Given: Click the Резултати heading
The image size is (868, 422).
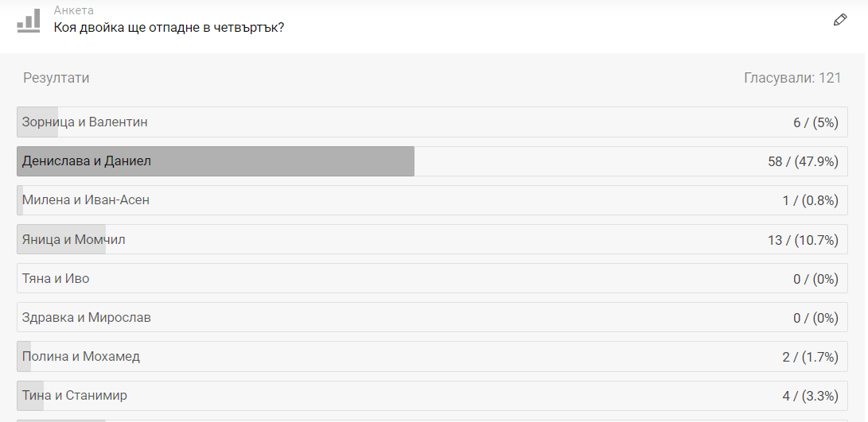Looking at the screenshot, I should [x=56, y=78].
